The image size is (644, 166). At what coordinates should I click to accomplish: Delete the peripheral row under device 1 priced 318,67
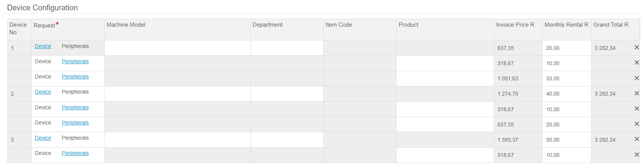click(x=636, y=63)
